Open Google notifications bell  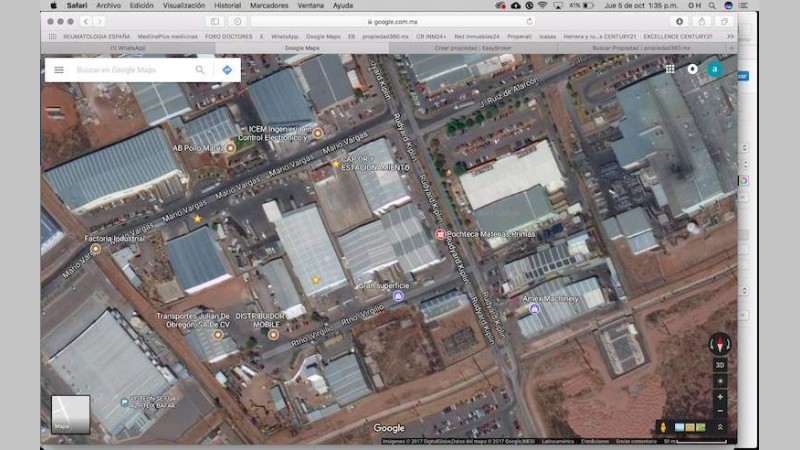click(x=692, y=69)
